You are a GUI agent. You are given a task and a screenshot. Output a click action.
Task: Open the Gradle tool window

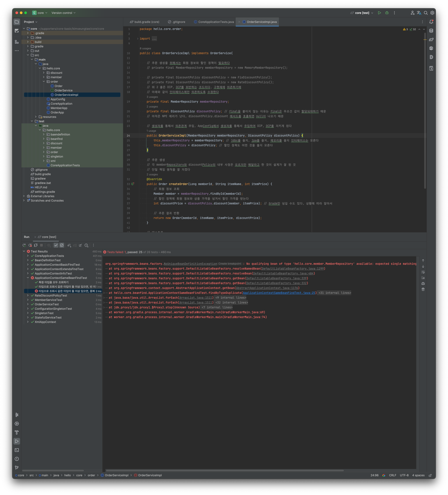coord(431,39)
